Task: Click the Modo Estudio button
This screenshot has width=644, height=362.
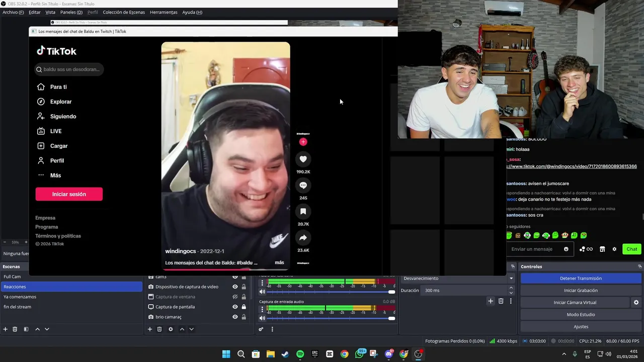Action: coord(581,315)
